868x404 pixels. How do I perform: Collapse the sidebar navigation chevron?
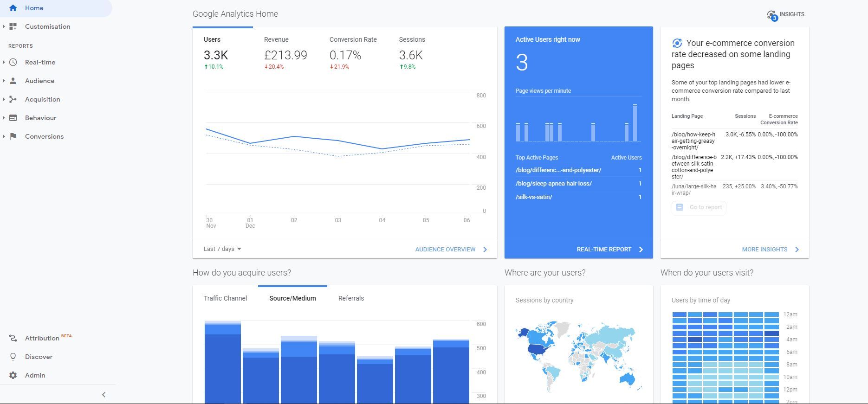click(x=104, y=395)
